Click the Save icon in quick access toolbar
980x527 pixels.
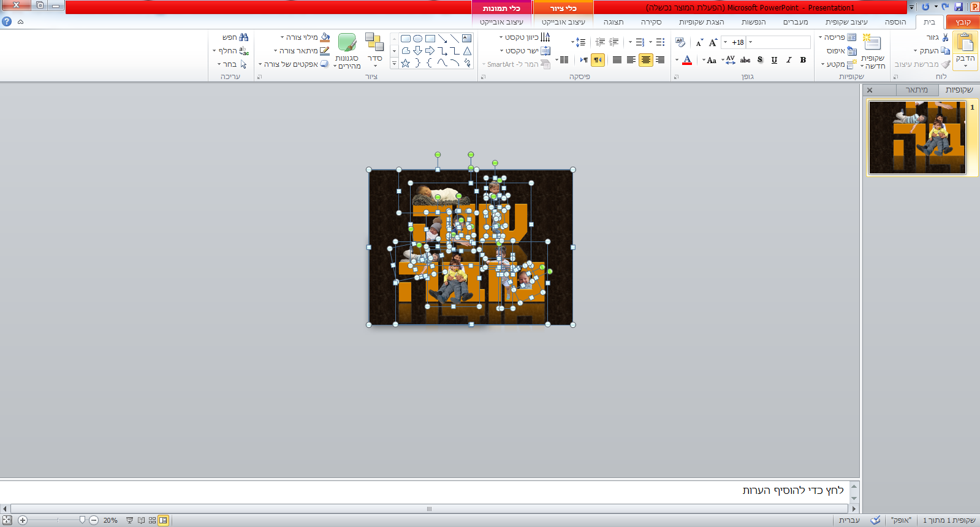pos(959,7)
